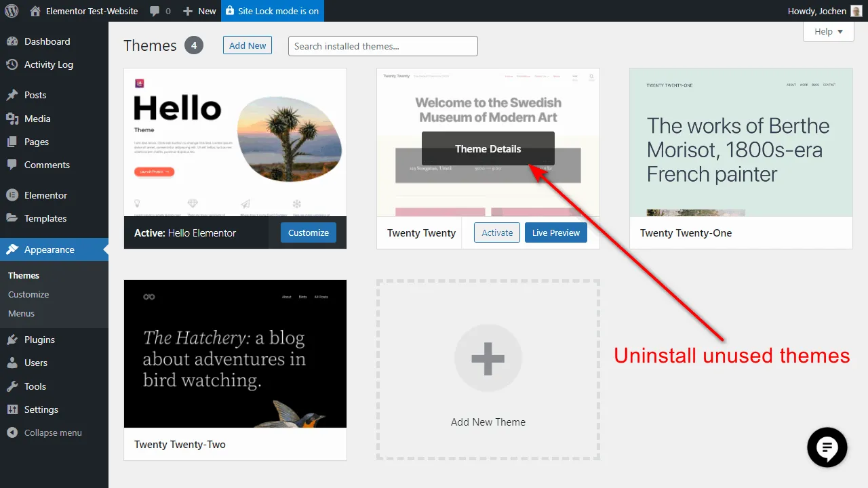Open the Templates menu item
Viewport: 868px width, 488px height.
pos(54,218)
